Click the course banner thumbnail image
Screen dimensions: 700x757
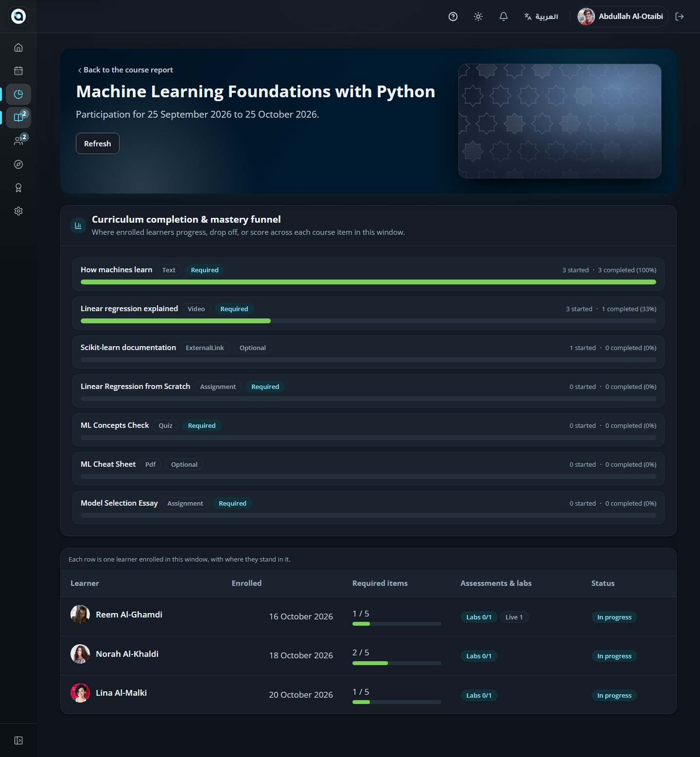pos(560,121)
